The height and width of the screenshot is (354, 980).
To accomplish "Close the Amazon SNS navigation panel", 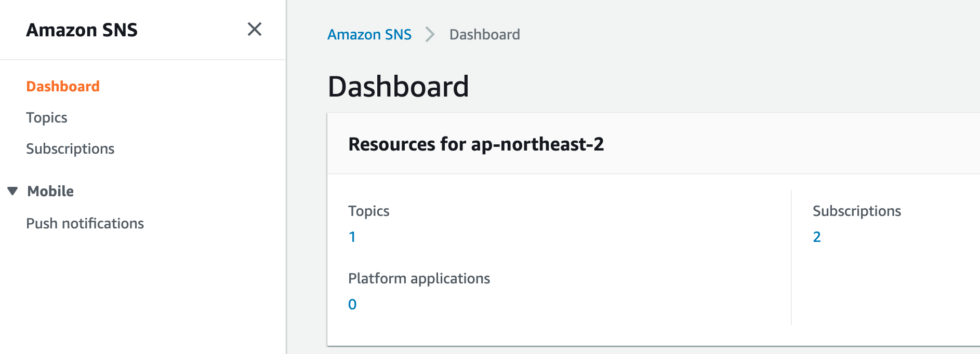I will [x=255, y=29].
